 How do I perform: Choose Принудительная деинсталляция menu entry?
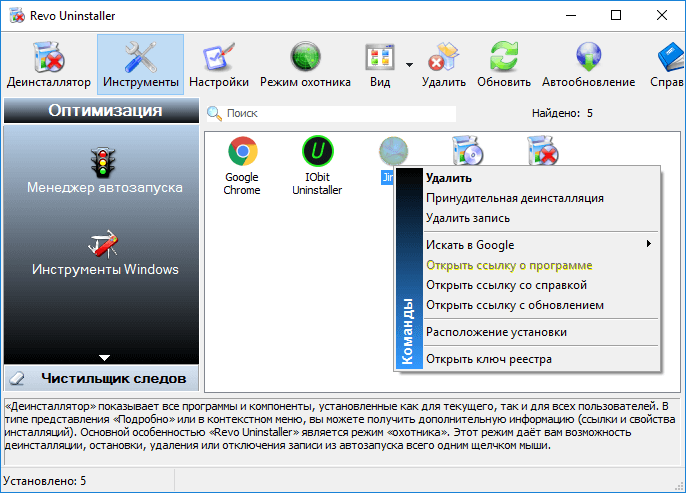[542, 198]
